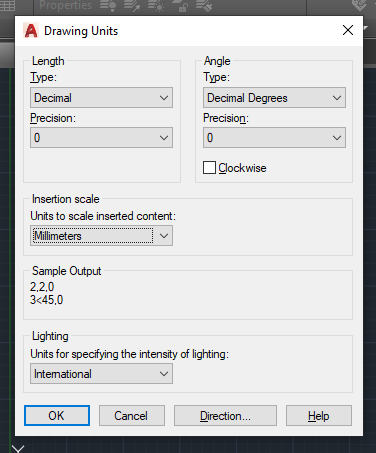This screenshot has height=453, width=376.
Task: Click the Make Current layer arrow icon
Action: click(132, 6)
